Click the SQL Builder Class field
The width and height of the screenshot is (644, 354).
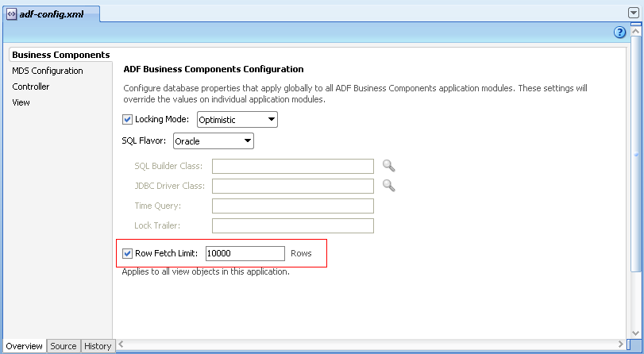pyautogui.click(x=293, y=167)
